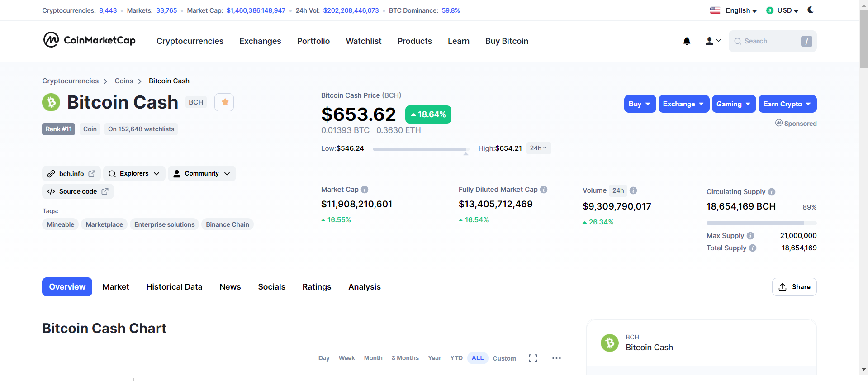Select the Day chart range
The image size is (868, 381).
[x=324, y=358]
